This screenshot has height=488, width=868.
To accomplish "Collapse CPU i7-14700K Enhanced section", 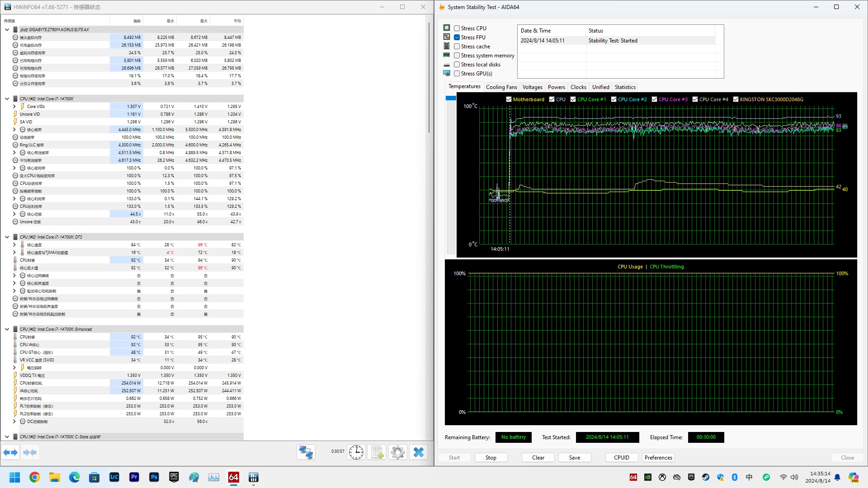I will click(x=7, y=329).
